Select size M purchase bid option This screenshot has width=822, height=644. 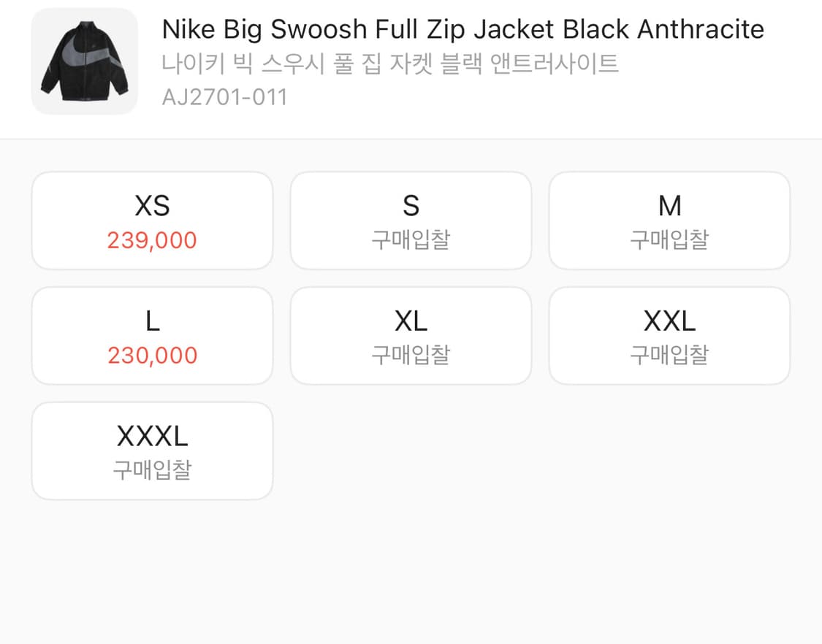(669, 221)
